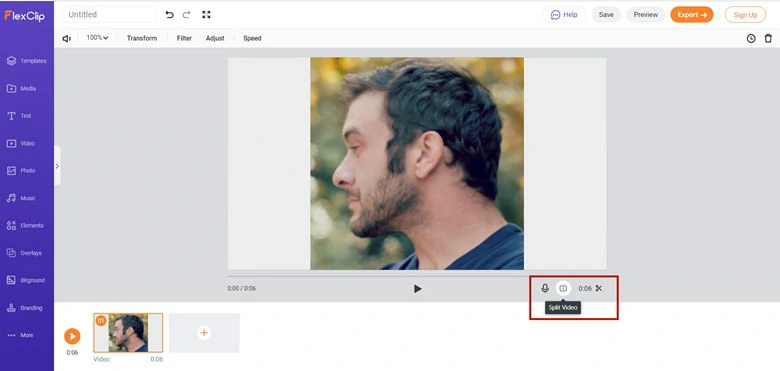This screenshot has width=780, height=371.
Task: Open the Text sidebar panel
Action: pyautogui.click(x=19, y=116)
